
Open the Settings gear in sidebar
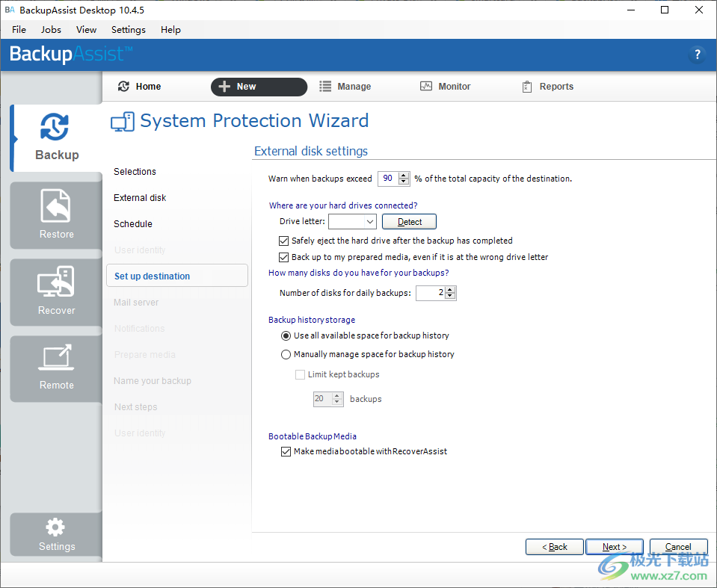(x=56, y=533)
